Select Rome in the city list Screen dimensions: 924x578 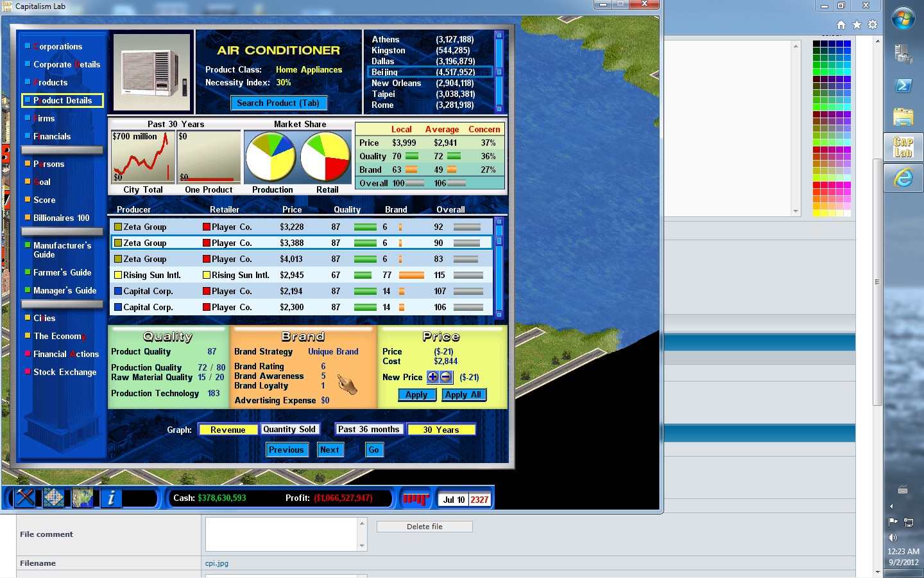(430, 105)
